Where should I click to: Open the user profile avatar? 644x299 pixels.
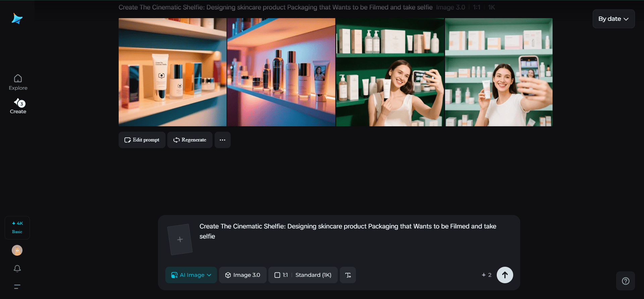(17, 250)
